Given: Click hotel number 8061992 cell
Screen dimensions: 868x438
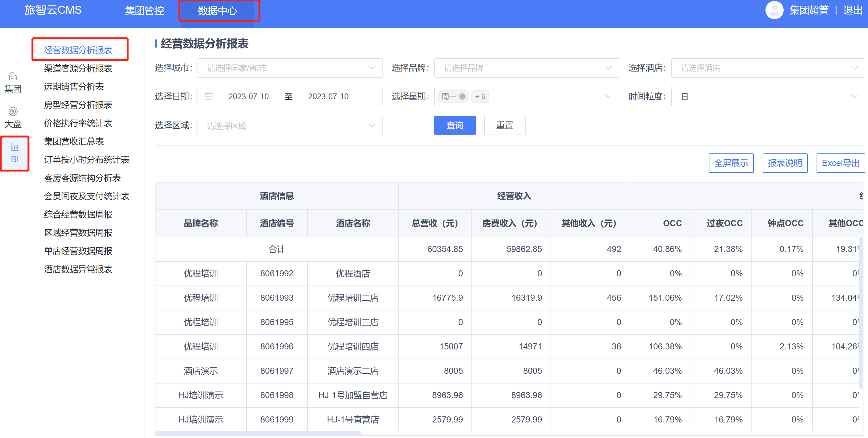Looking at the screenshot, I should coord(277,274).
